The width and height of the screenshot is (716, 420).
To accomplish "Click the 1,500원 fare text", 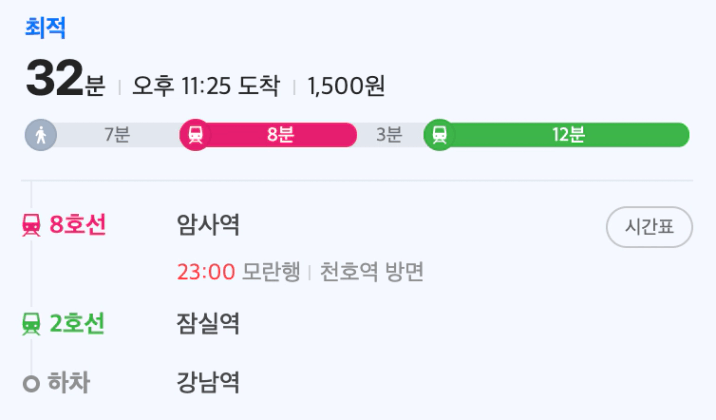I will [x=346, y=86].
